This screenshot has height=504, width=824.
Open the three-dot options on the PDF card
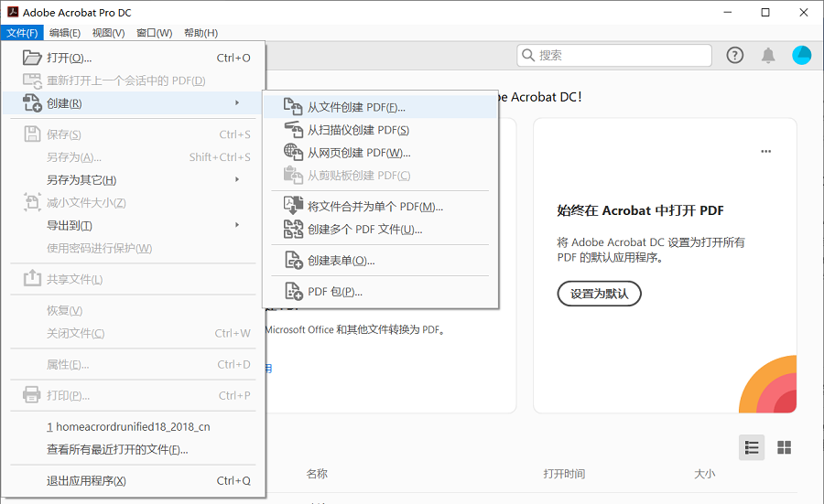tap(765, 151)
